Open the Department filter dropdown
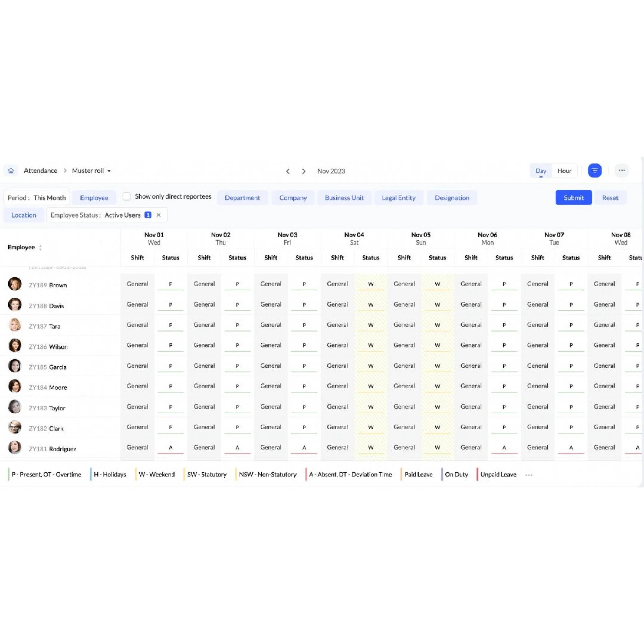Viewport: 644px width, 644px height. click(242, 198)
